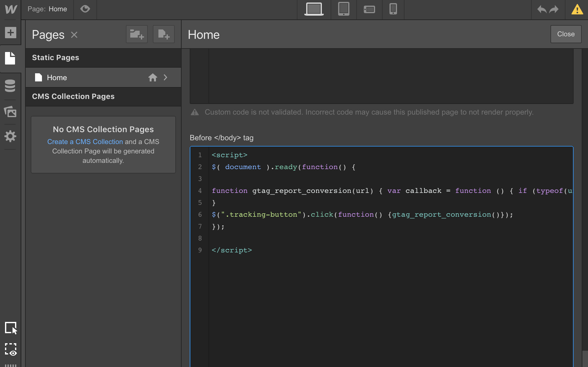The width and height of the screenshot is (588, 367).
Task: Add a new static page
Action: coord(163,34)
